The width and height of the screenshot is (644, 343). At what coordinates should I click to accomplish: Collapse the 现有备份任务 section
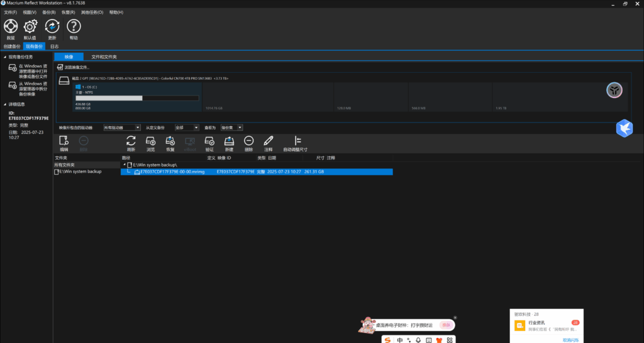5,57
